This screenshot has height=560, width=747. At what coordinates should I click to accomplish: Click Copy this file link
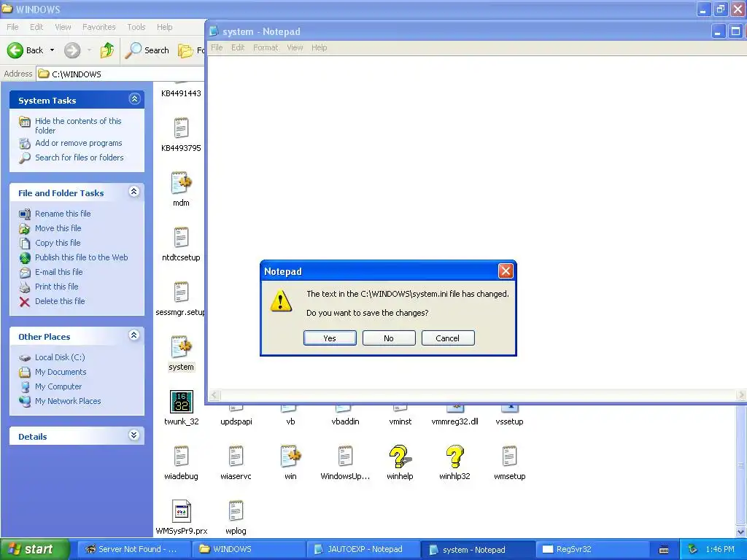[x=58, y=243]
